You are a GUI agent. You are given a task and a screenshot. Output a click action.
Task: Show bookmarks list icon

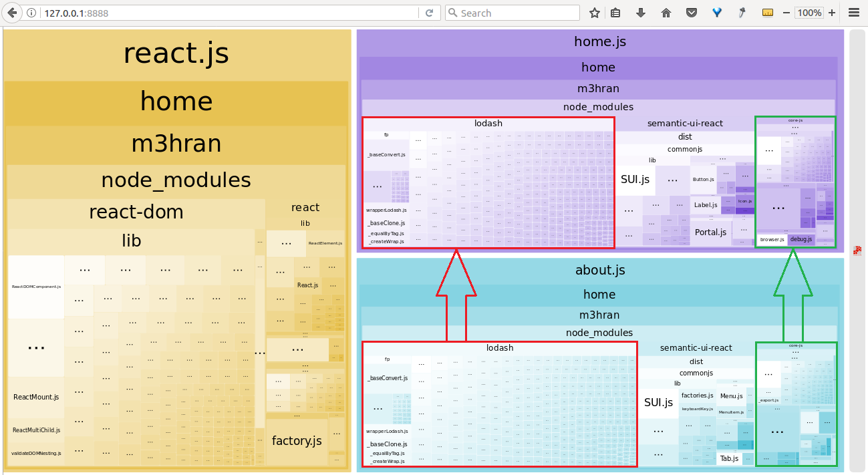tap(615, 13)
